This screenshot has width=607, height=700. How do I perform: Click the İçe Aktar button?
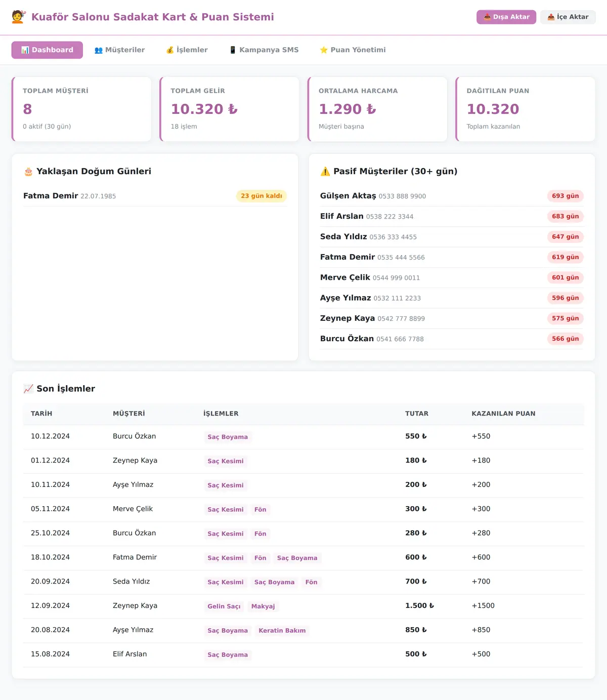click(x=568, y=17)
